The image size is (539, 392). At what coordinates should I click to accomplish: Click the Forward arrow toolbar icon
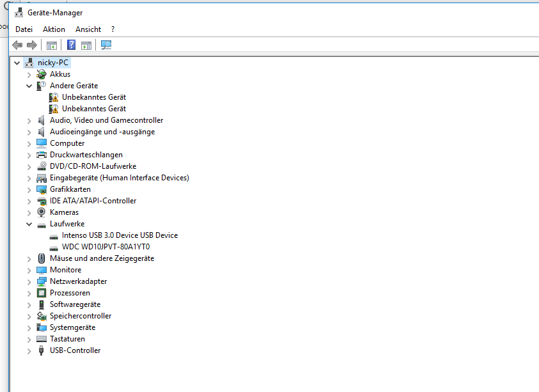(31, 45)
